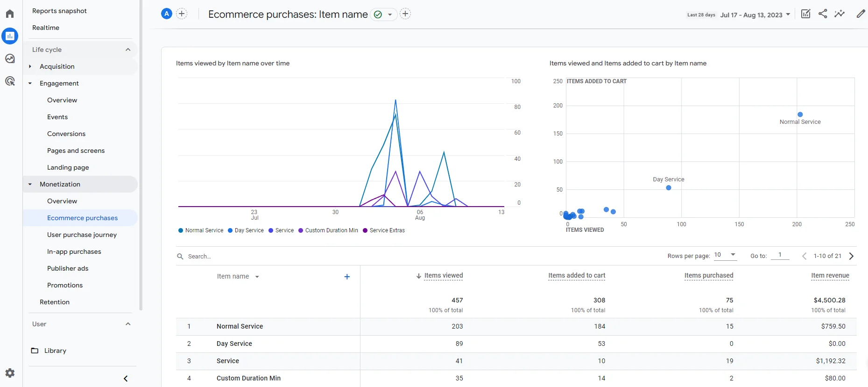
Task: Add filter with plus after report title
Action: click(405, 14)
